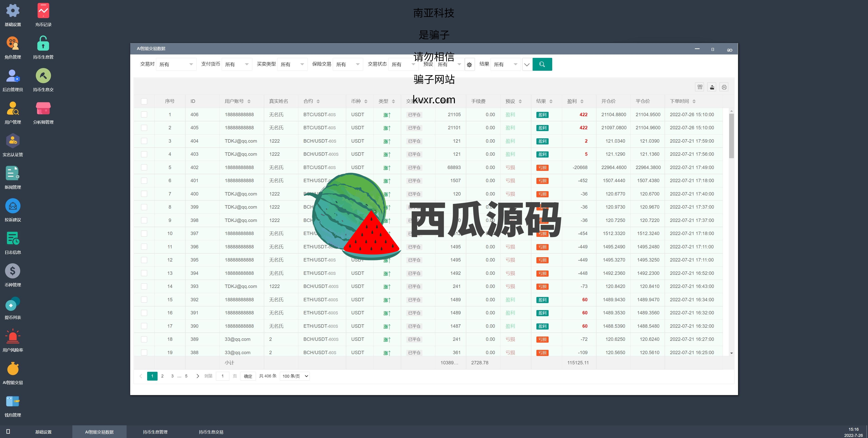Screen dimensions: 868x438
Task: Check the row with ID 403
Action: (x=144, y=154)
